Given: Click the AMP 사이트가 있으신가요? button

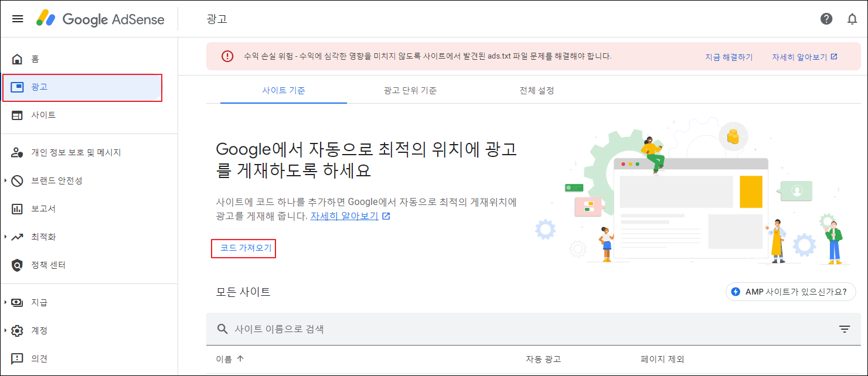Looking at the screenshot, I should pyautogui.click(x=791, y=292).
